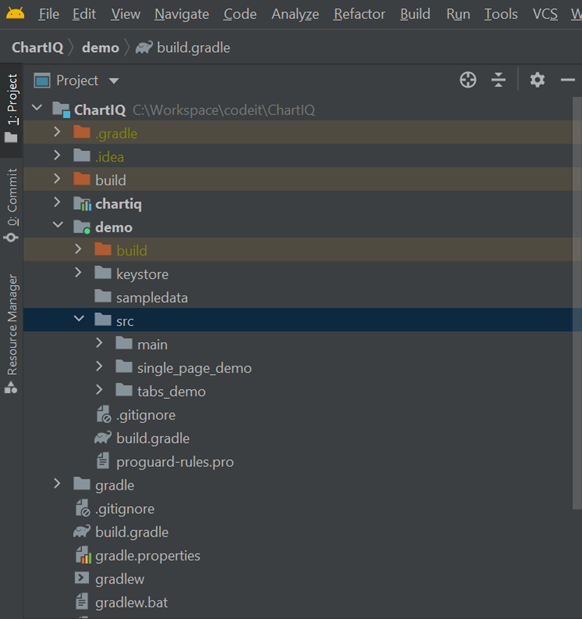Select the demo build.gradle elephant icon
This screenshot has width=582, height=619.
coord(103,438)
